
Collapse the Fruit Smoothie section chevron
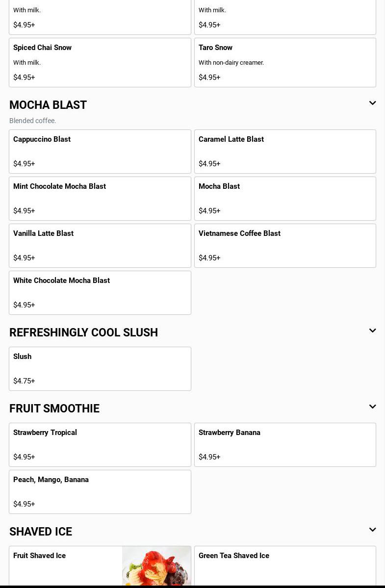(372, 407)
